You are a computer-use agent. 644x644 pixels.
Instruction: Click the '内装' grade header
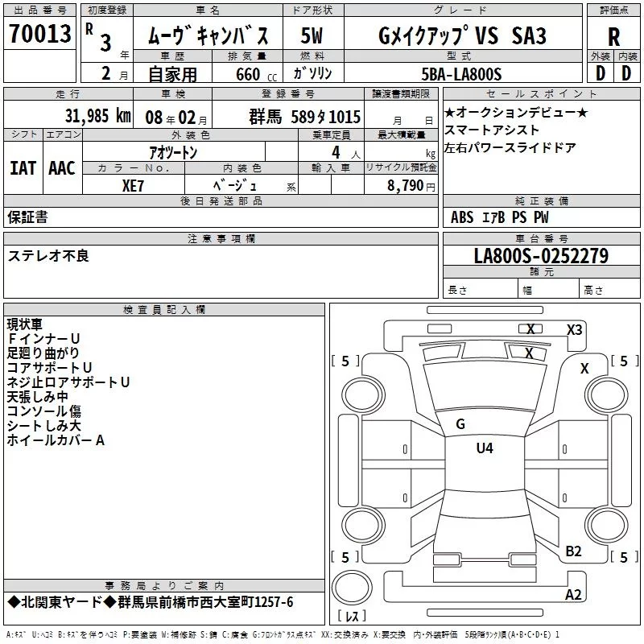pos(627,56)
